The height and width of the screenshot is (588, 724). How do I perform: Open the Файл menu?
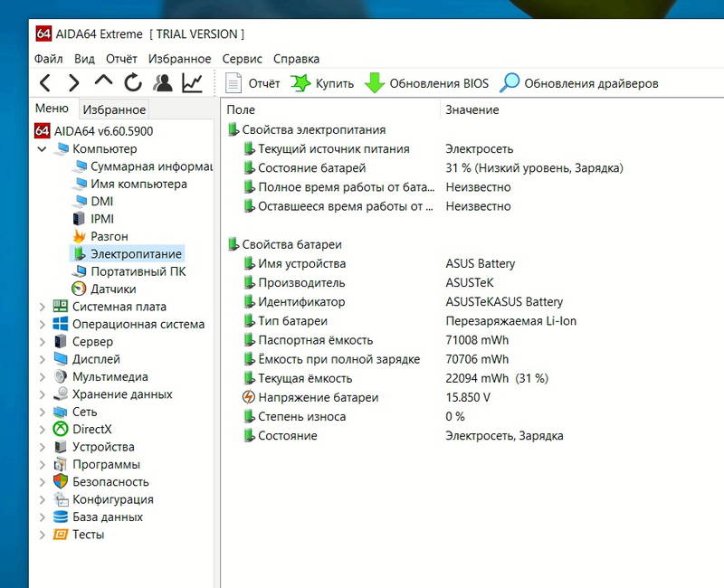pyautogui.click(x=49, y=59)
